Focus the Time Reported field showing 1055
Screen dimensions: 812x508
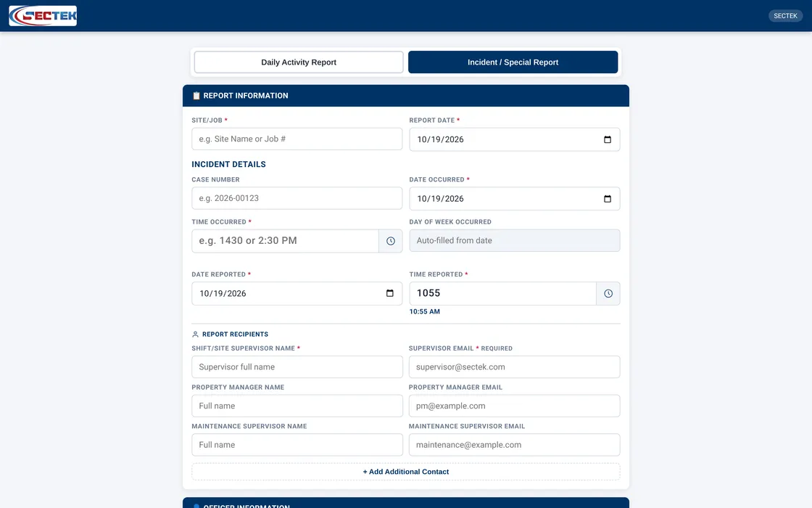click(502, 293)
